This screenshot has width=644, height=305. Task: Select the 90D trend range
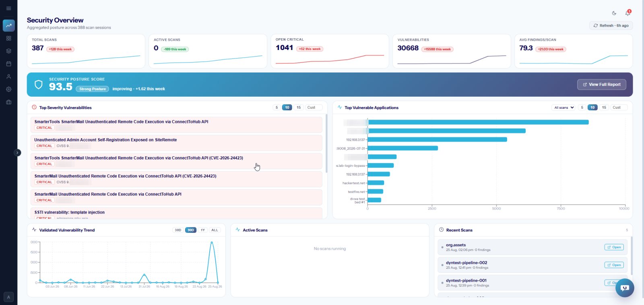click(x=191, y=230)
